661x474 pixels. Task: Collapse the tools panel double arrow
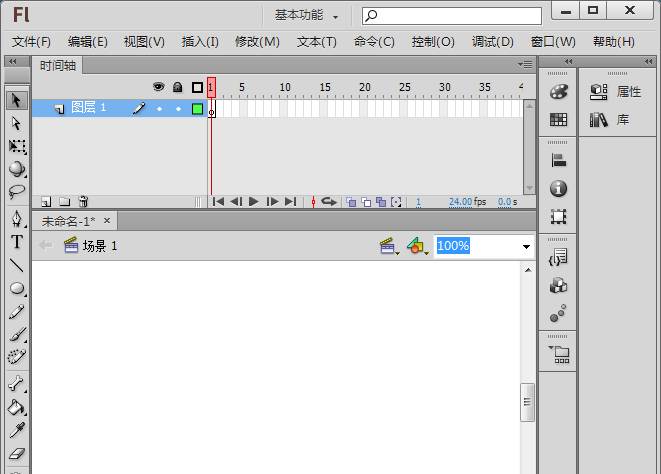point(13,62)
